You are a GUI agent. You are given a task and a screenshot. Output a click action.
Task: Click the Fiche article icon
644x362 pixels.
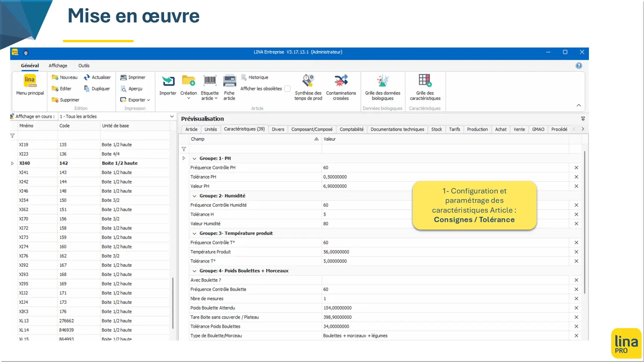(229, 81)
